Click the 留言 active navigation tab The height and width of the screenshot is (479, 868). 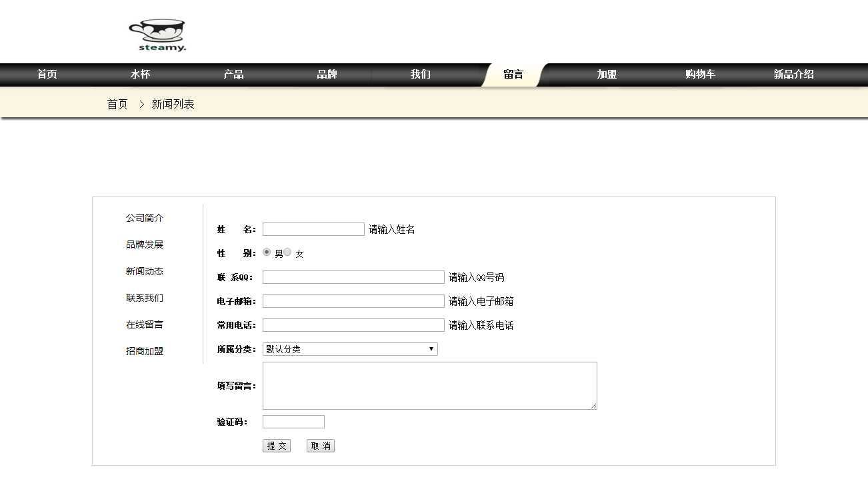(x=513, y=75)
